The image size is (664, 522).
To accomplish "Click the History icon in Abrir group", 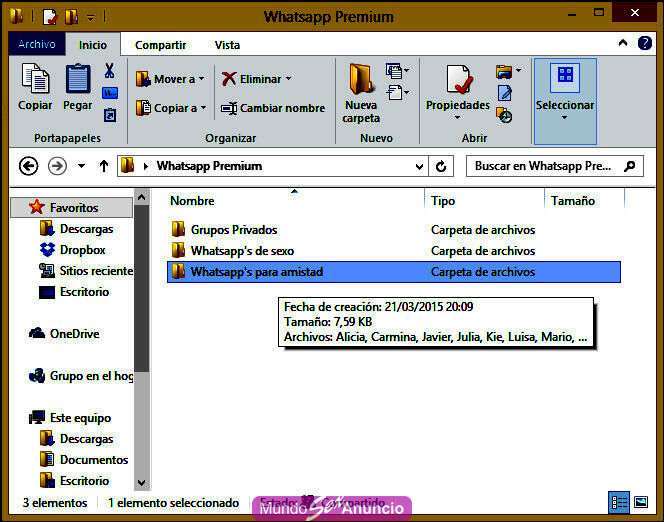I will click(x=504, y=115).
